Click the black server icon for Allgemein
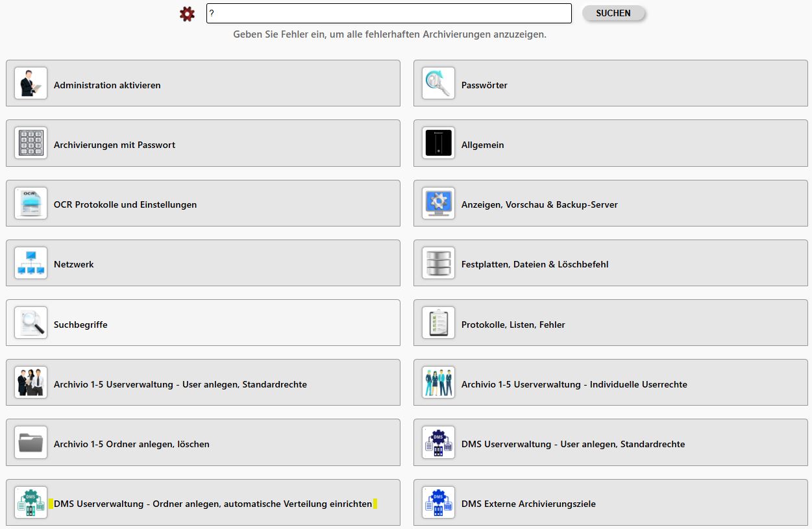 pos(438,143)
